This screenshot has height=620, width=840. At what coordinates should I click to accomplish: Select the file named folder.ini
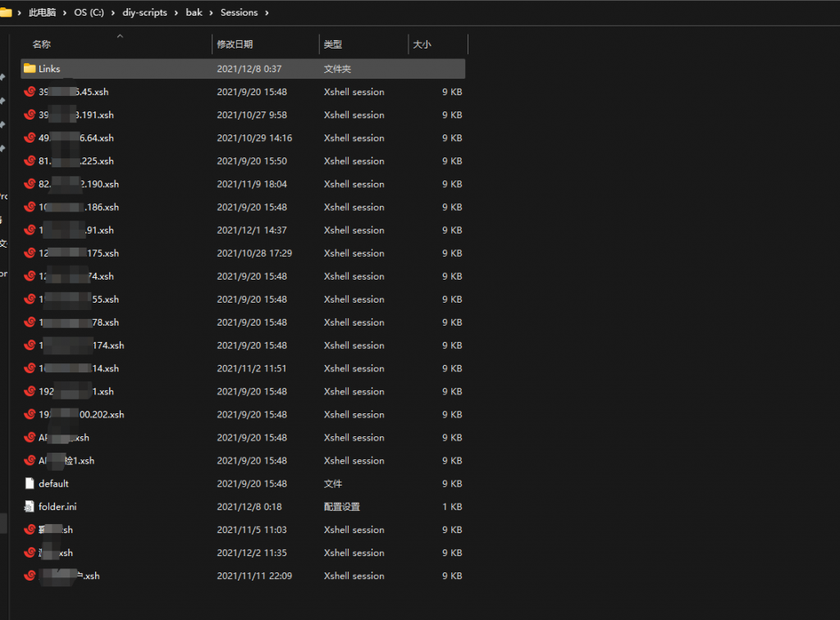57,507
